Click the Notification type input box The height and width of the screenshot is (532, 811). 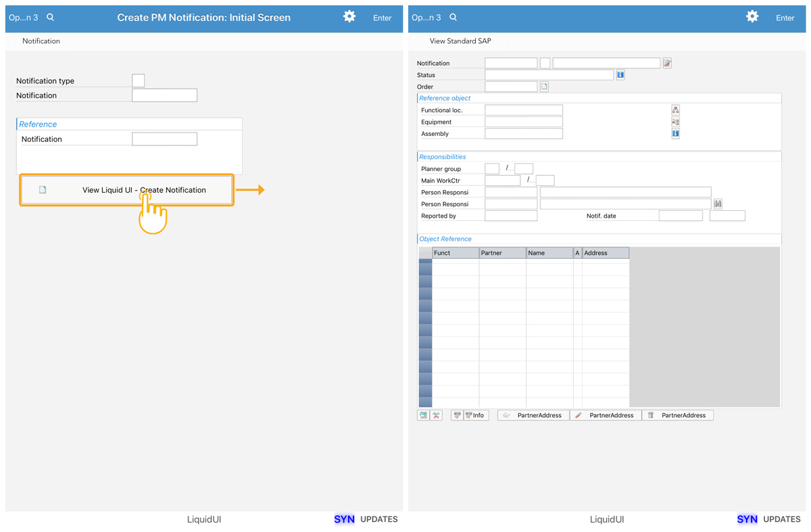point(139,80)
